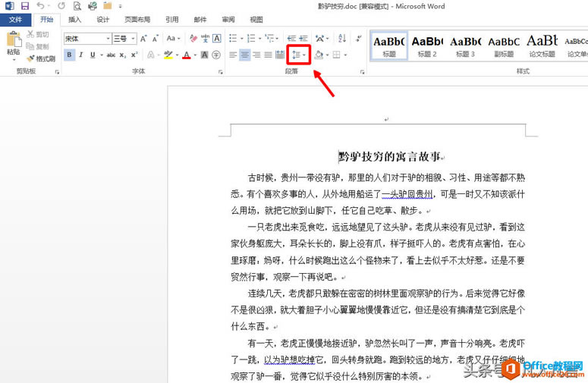This screenshot has width=588, height=383.
Task: Click Show/Hide paragraph marks icon
Action: pyautogui.click(x=359, y=38)
